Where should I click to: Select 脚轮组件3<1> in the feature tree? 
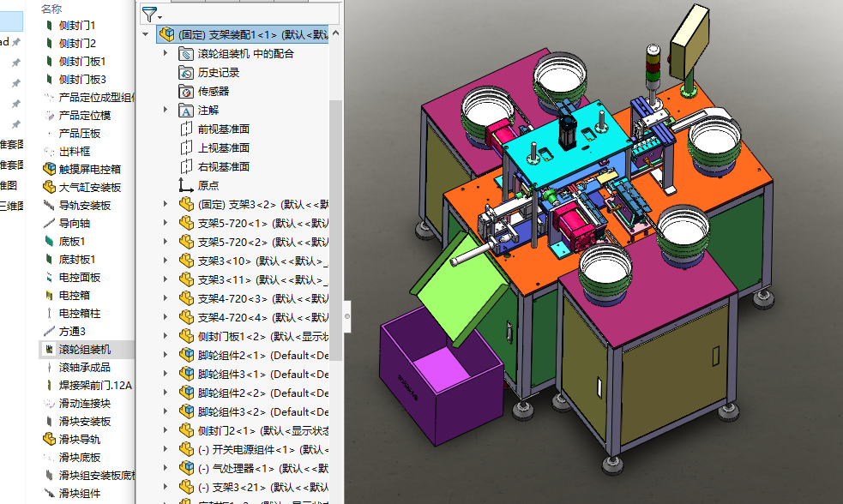(x=263, y=374)
